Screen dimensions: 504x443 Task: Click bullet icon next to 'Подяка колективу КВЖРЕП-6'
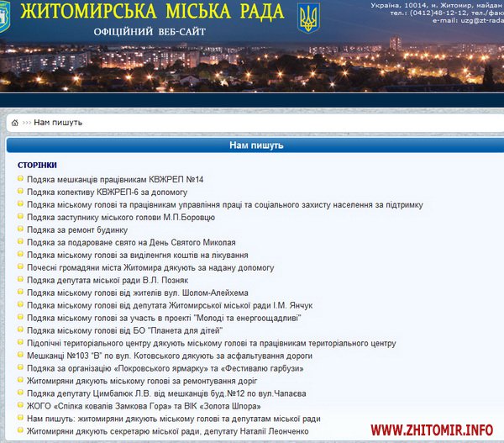[x=21, y=192]
